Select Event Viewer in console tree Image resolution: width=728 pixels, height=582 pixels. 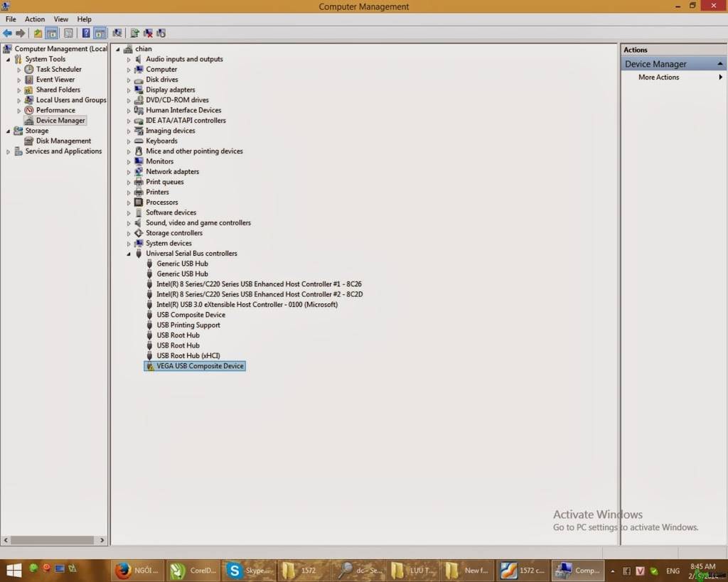coord(55,80)
